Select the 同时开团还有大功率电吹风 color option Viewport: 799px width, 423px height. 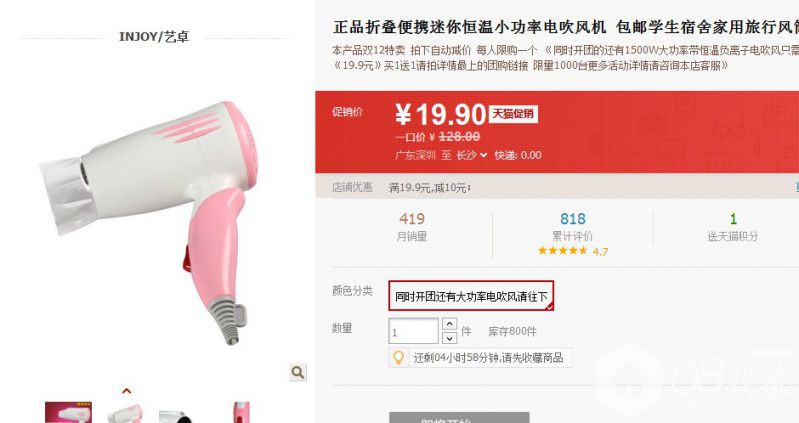pyautogui.click(x=471, y=296)
